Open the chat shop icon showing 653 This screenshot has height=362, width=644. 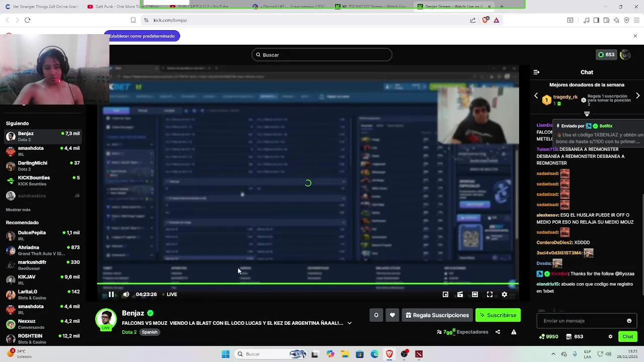click(x=574, y=337)
